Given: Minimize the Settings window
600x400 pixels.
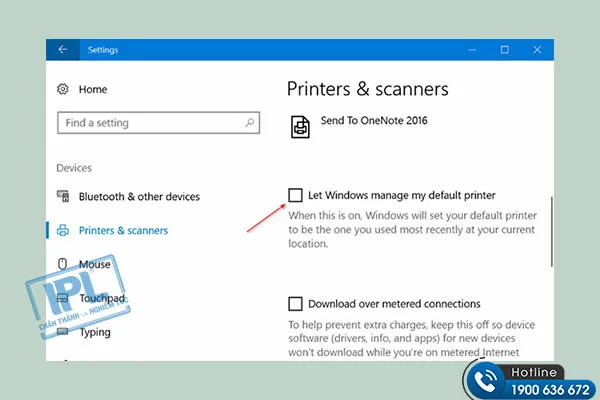Looking at the screenshot, I should (x=473, y=50).
